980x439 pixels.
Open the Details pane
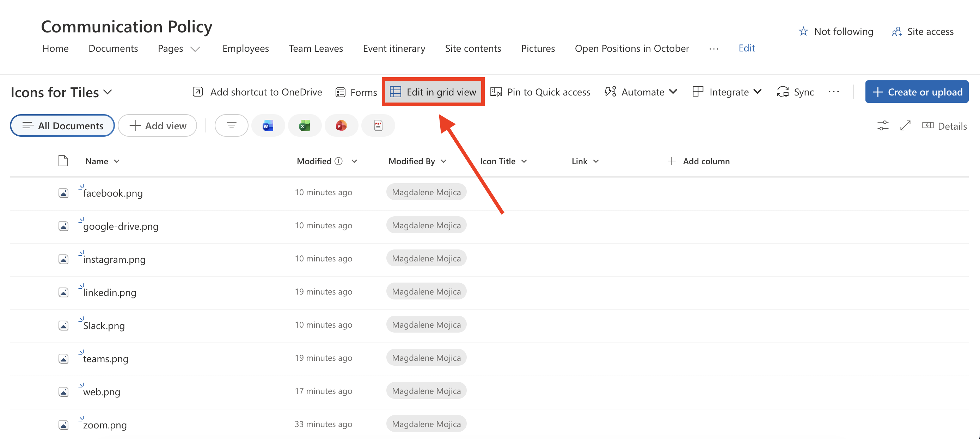(x=944, y=126)
